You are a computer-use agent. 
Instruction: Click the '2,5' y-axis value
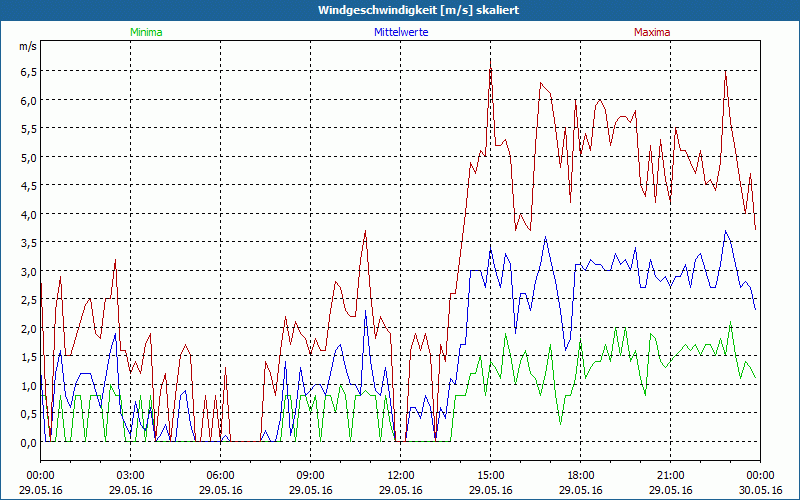click(29, 300)
